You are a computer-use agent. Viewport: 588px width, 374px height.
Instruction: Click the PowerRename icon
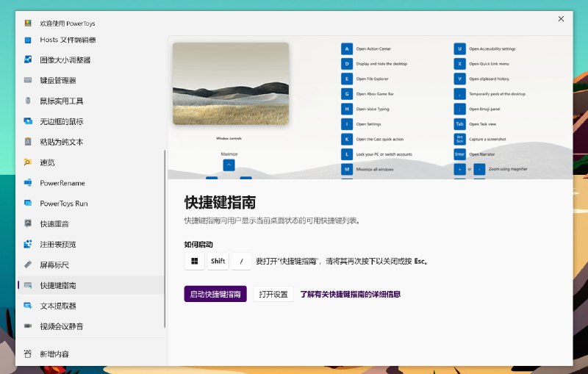28,182
